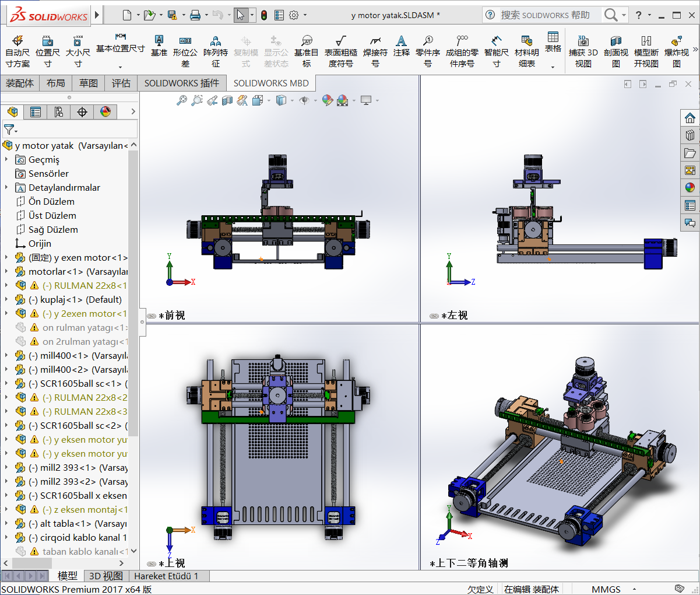Click the Rebuild traffic light icon
Screen dimensions: 700x595
point(264,15)
